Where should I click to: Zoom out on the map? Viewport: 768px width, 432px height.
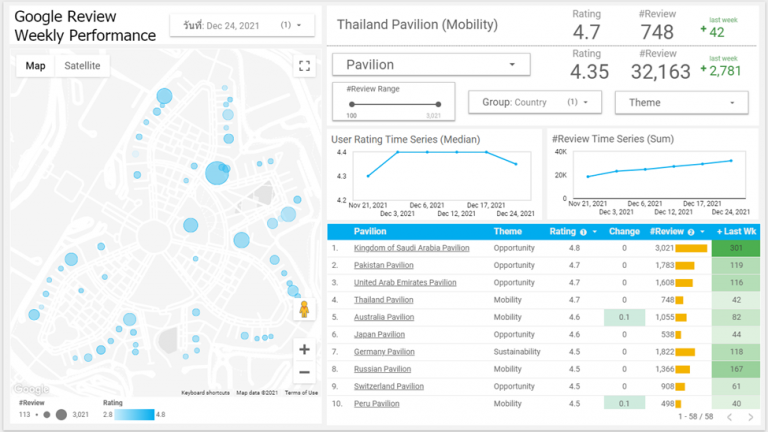click(x=304, y=372)
